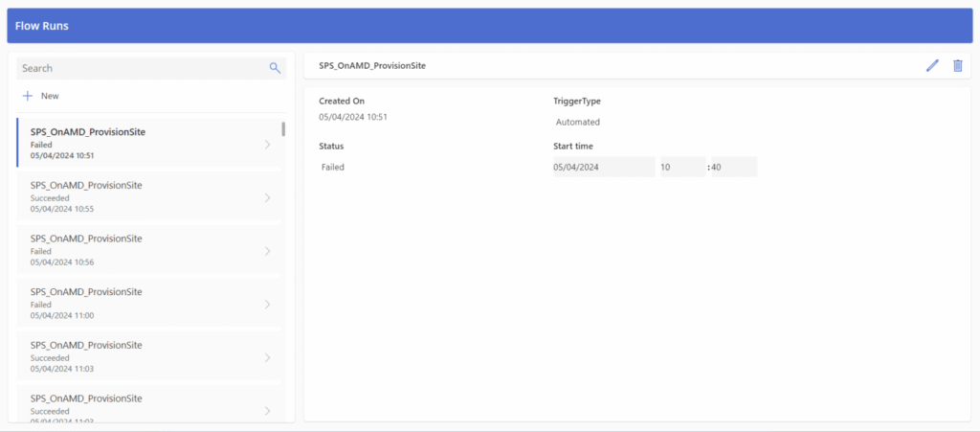Click the Created On label
This screenshot has height=432, width=980.
[342, 101]
